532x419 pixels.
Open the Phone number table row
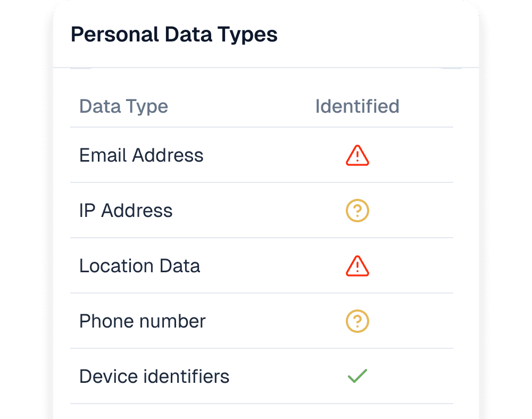(x=262, y=321)
